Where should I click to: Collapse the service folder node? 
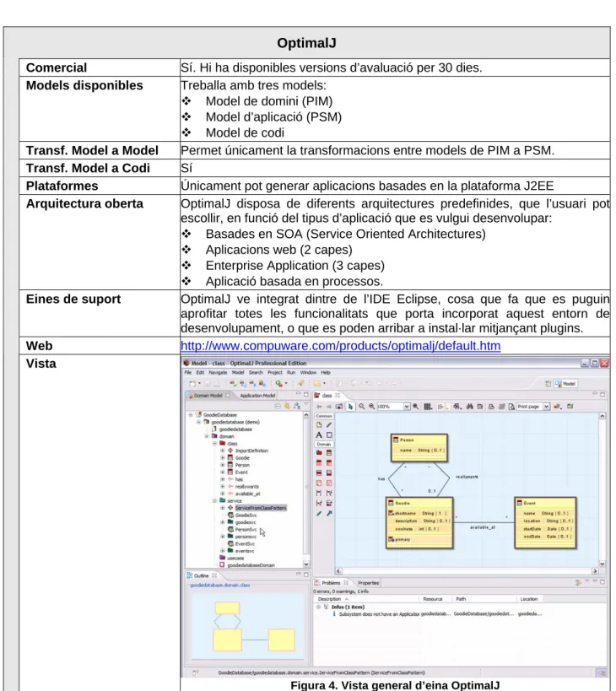click(x=214, y=501)
